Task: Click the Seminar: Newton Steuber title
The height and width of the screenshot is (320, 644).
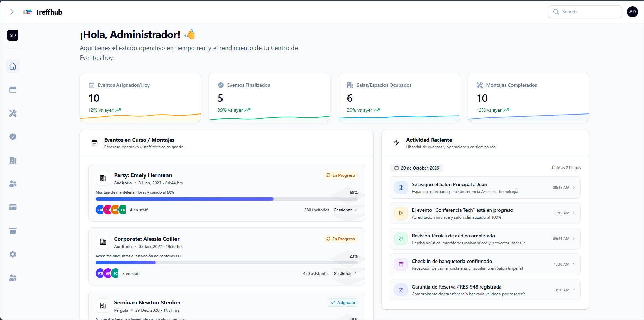Action: [x=147, y=303]
